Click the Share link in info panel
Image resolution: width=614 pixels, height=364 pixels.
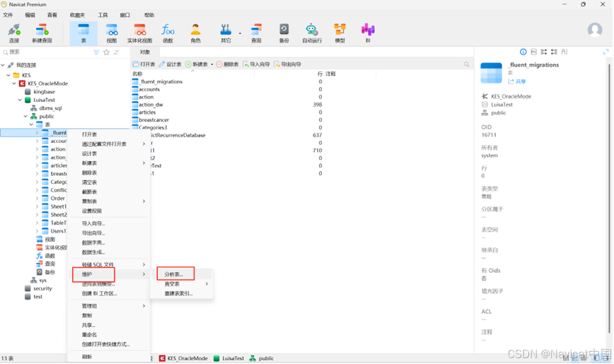pos(517,82)
